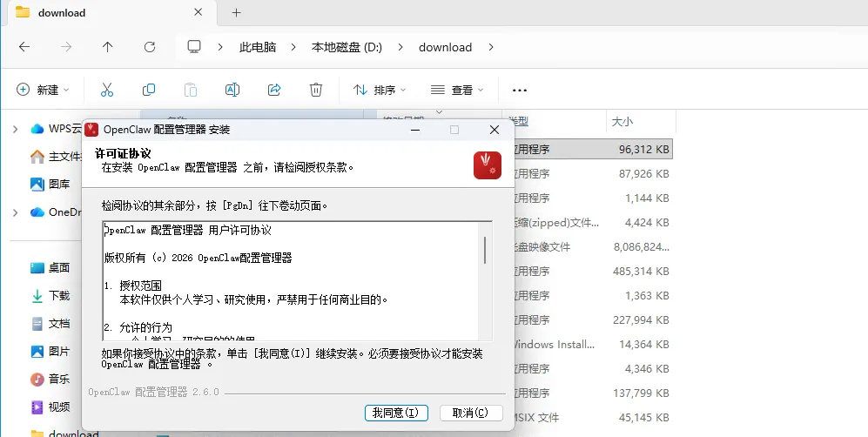Click the Cut scissors icon

(107, 90)
